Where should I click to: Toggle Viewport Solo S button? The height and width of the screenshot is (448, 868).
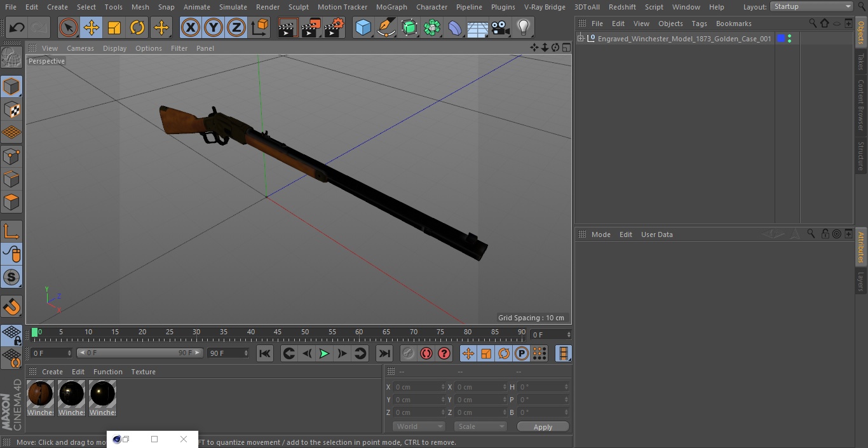pyautogui.click(x=11, y=277)
